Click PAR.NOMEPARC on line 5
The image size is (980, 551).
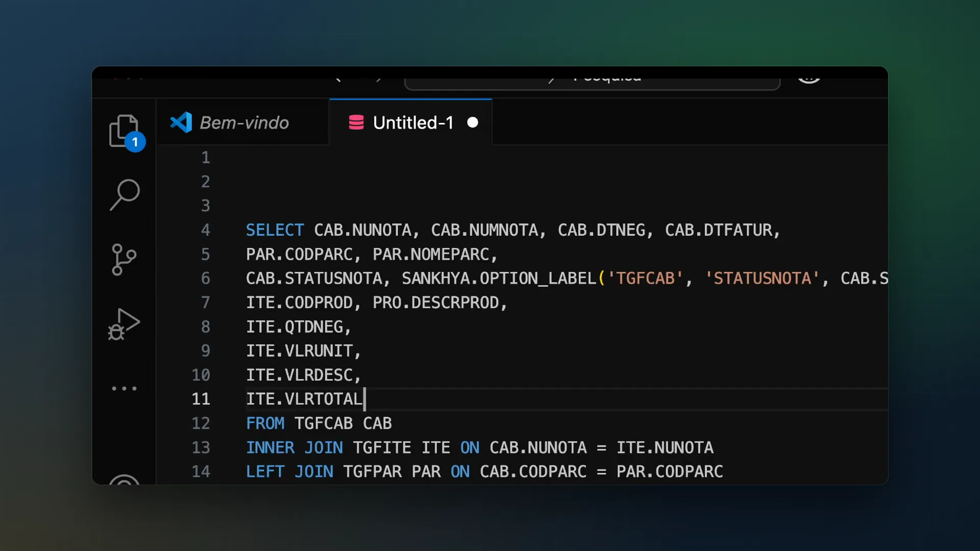[431, 254]
